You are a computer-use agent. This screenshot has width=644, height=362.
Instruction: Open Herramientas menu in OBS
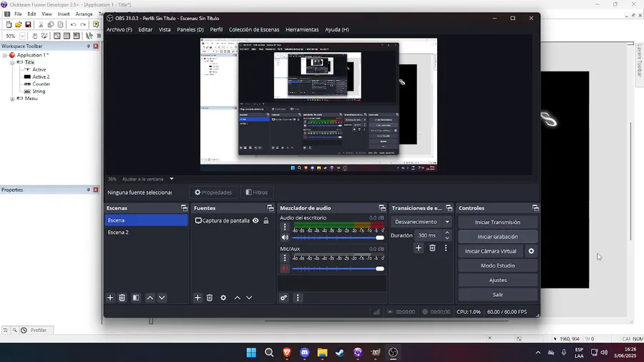pos(302,29)
